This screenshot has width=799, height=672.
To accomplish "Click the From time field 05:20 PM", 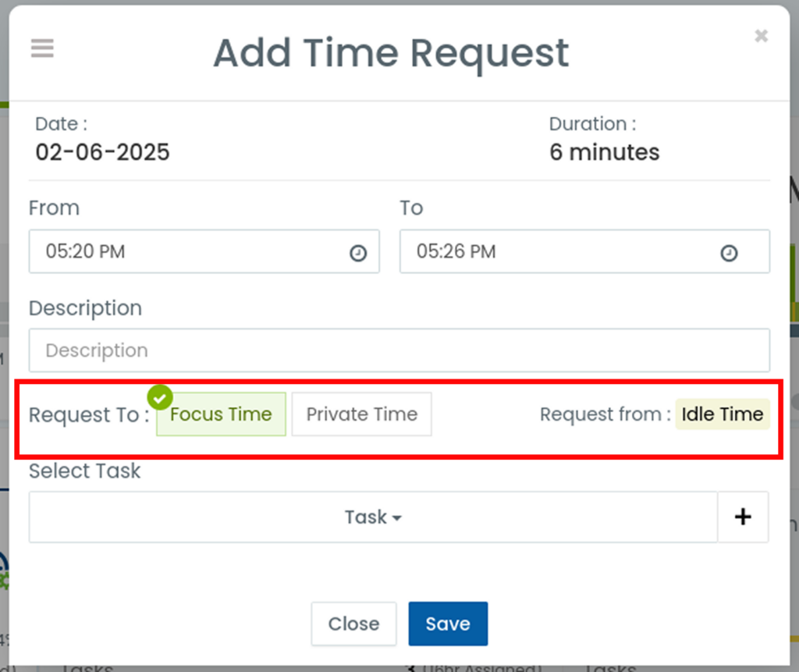I will (x=204, y=251).
